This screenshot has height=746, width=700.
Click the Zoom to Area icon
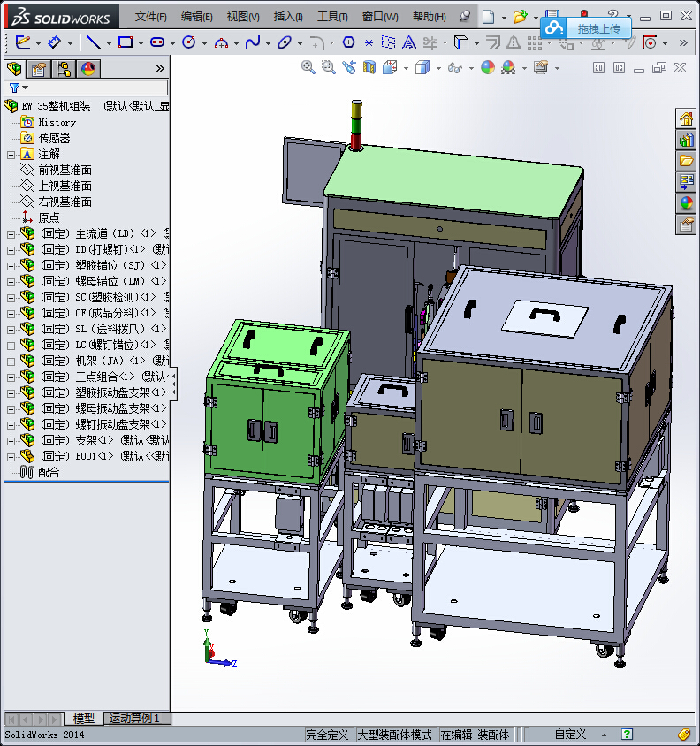[x=329, y=67]
